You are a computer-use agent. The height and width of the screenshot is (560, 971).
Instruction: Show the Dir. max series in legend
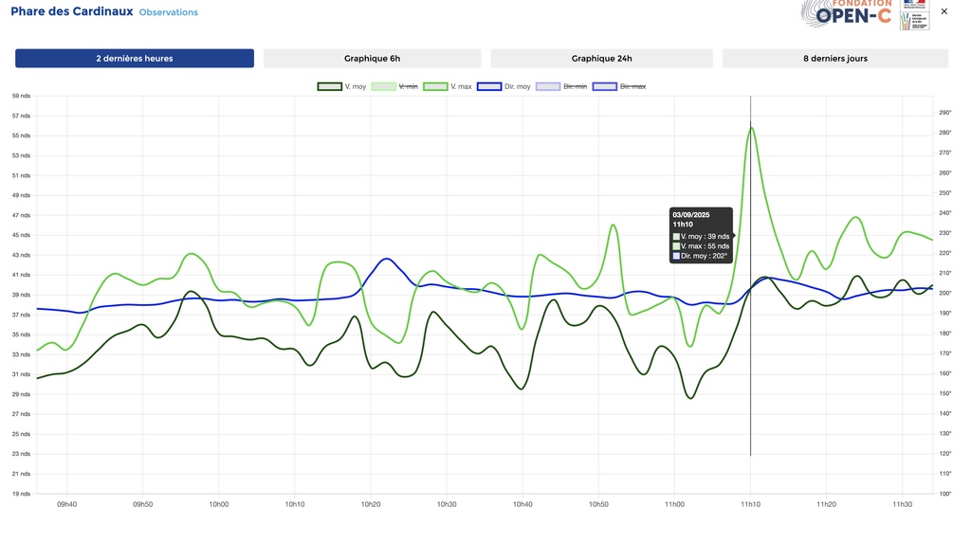pyautogui.click(x=619, y=86)
